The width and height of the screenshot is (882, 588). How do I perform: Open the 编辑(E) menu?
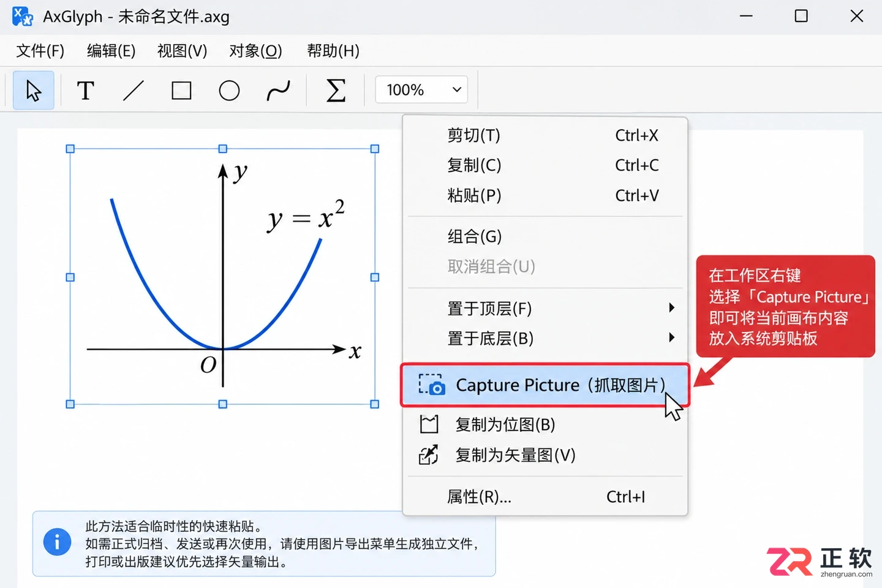tap(111, 51)
